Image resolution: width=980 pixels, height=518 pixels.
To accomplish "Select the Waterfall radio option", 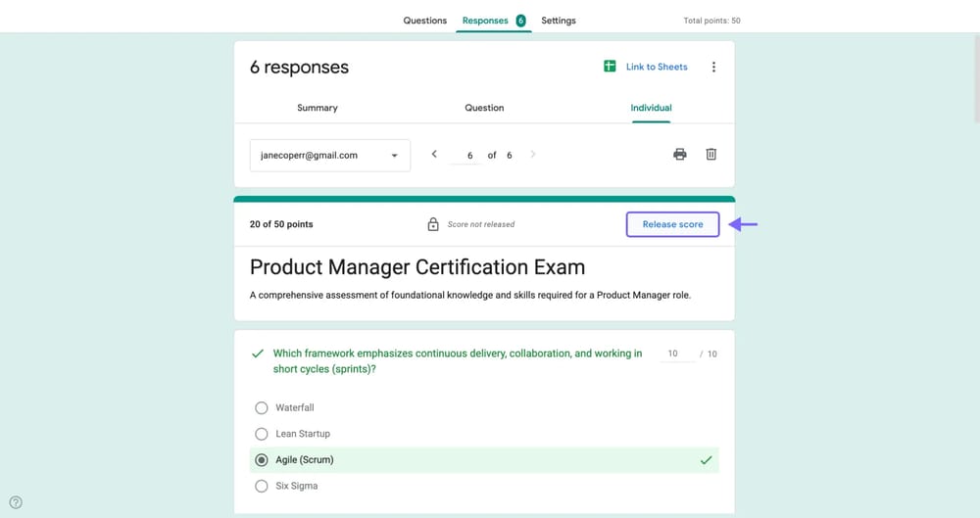I will [x=262, y=407].
